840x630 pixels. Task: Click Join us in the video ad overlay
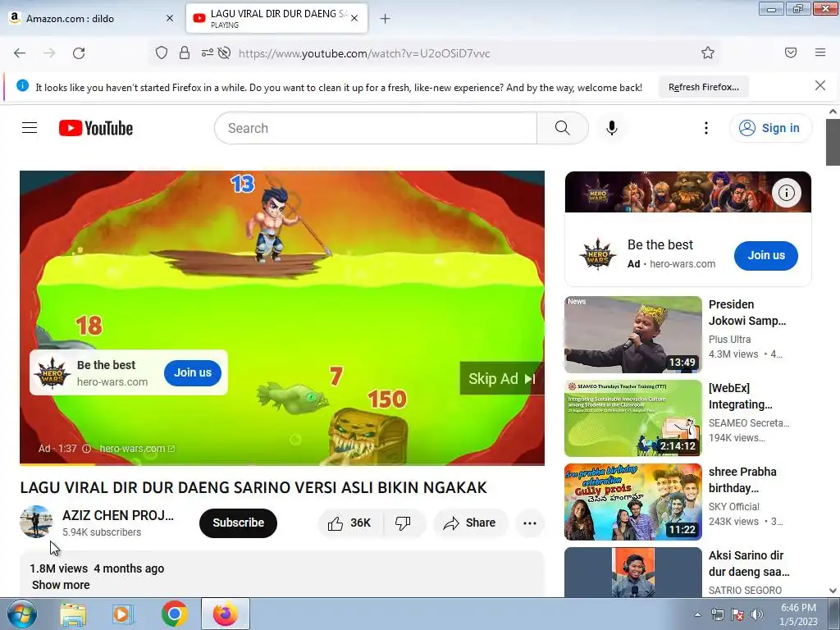pos(192,373)
